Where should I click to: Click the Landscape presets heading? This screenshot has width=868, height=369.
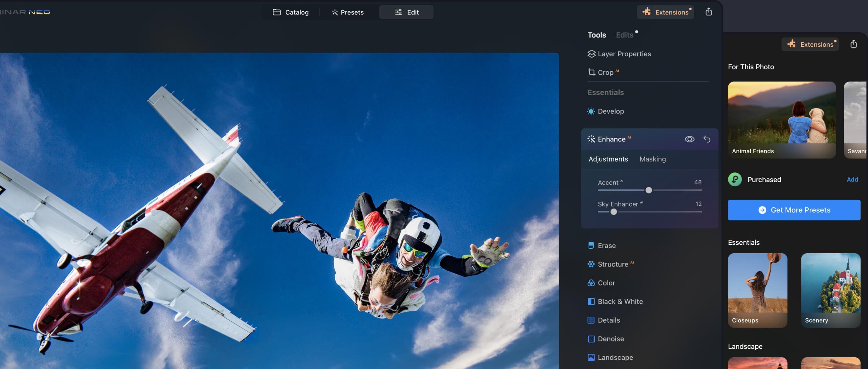[745, 346]
